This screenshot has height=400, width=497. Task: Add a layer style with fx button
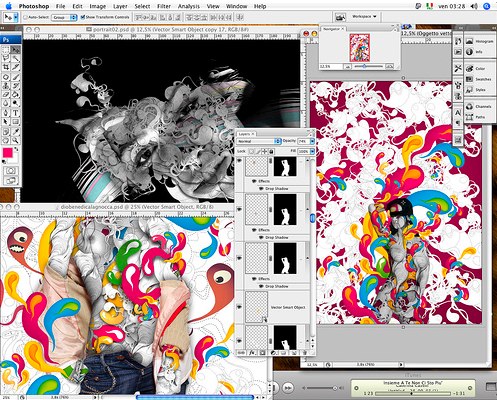click(x=252, y=352)
